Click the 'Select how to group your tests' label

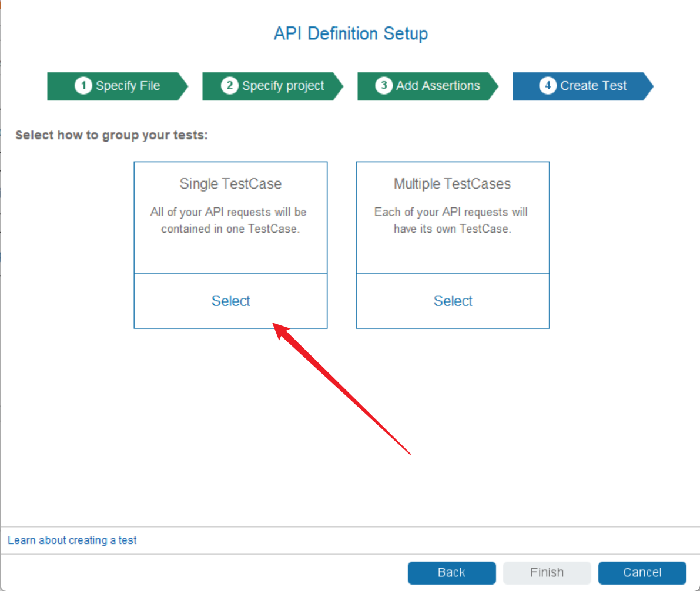(112, 135)
